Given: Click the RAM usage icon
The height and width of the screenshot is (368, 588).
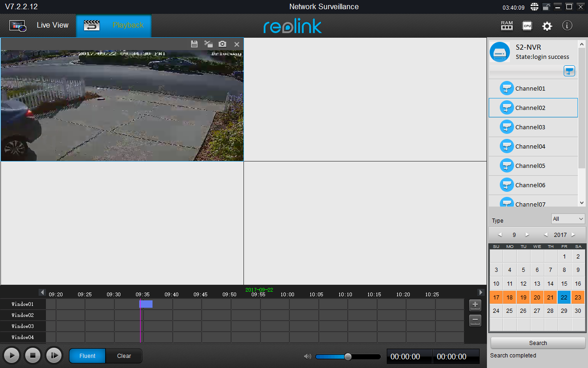Looking at the screenshot, I should point(507,26).
